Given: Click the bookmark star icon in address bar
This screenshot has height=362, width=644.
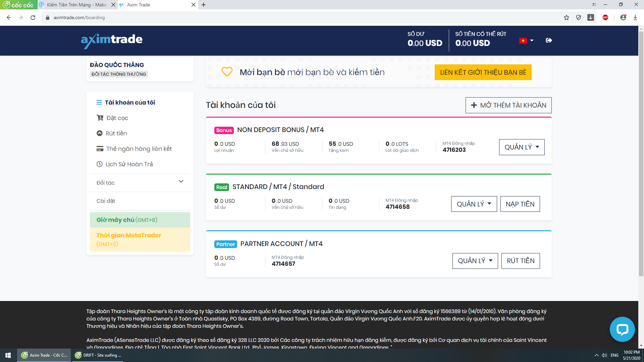Looking at the screenshot, I should [x=567, y=17].
